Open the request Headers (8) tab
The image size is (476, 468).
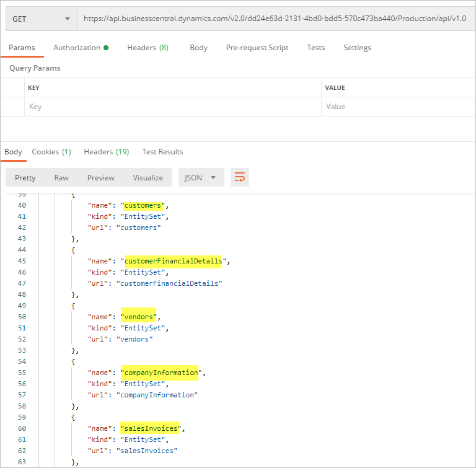pyautogui.click(x=148, y=48)
